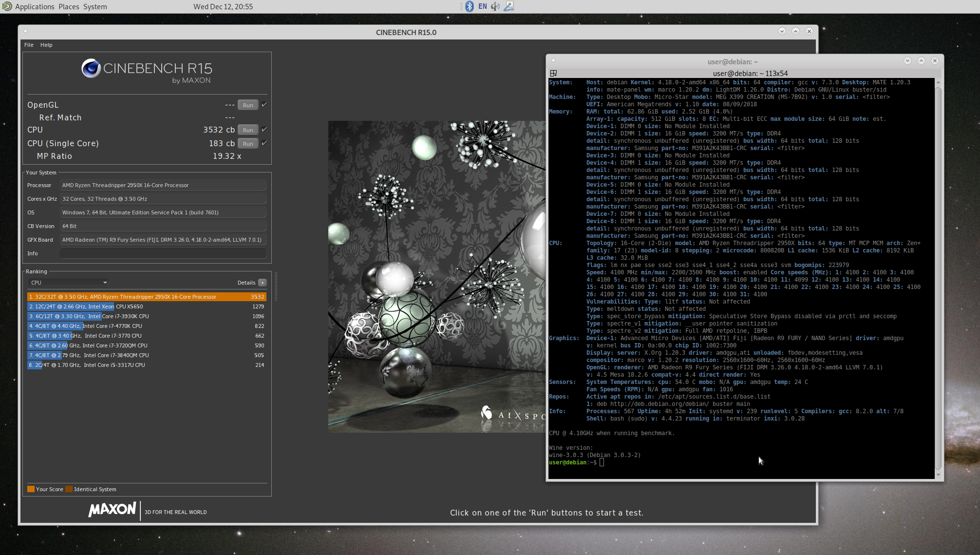Close the CINEBENCH R15.0 window
This screenshot has width=980, height=555.
click(x=809, y=31)
